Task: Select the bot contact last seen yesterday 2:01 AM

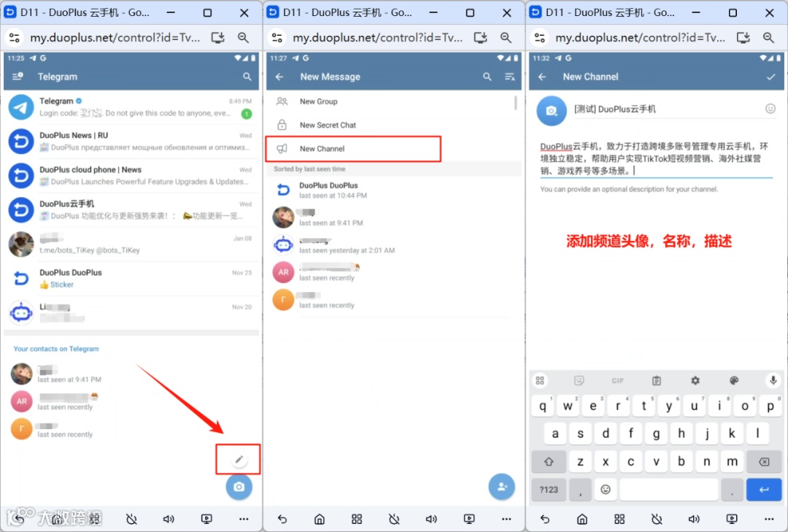Action: tap(393, 245)
